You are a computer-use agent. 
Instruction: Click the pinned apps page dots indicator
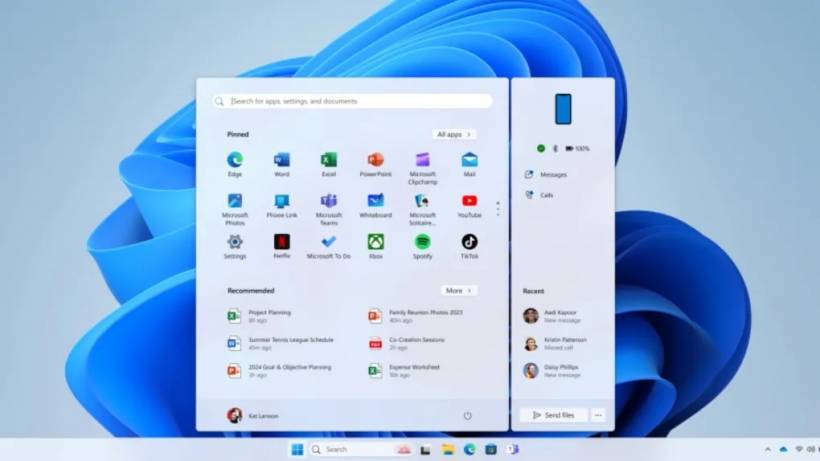498,209
